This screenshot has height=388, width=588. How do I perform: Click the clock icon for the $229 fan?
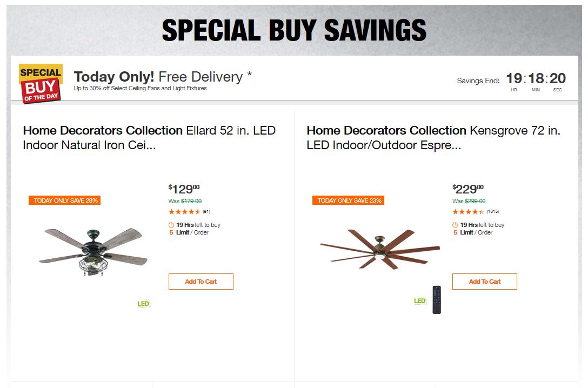[455, 225]
